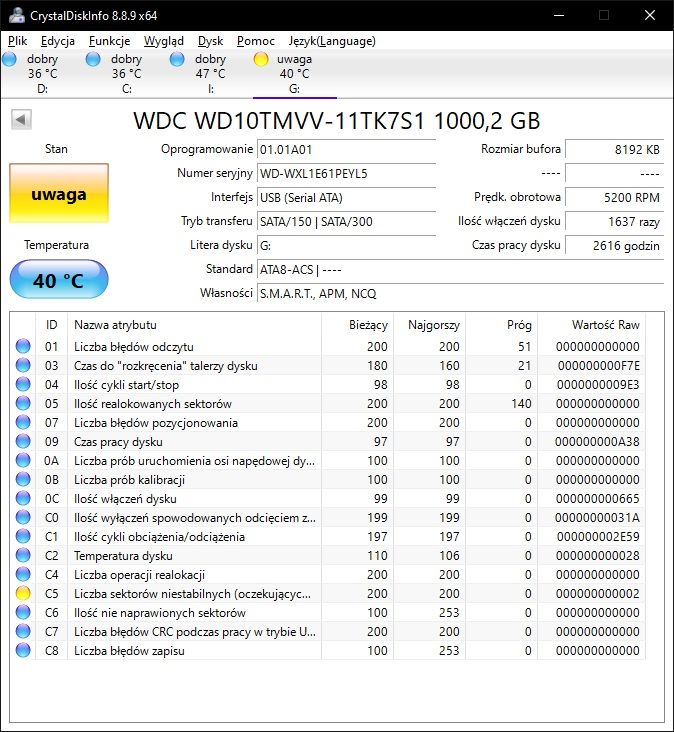Image resolution: width=674 pixels, height=732 pixels.
Task: Open the Pomoc menu
Action: coord(256,41)
